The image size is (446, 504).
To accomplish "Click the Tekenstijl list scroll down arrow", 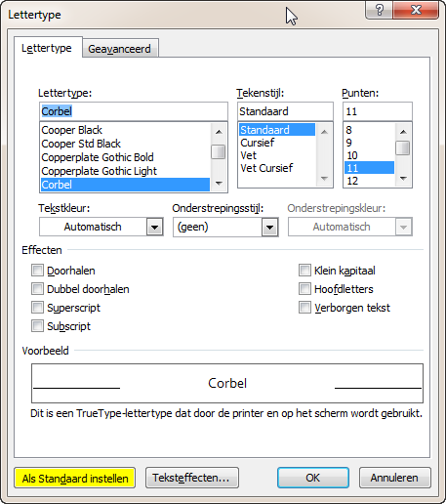I will [324, 179].
